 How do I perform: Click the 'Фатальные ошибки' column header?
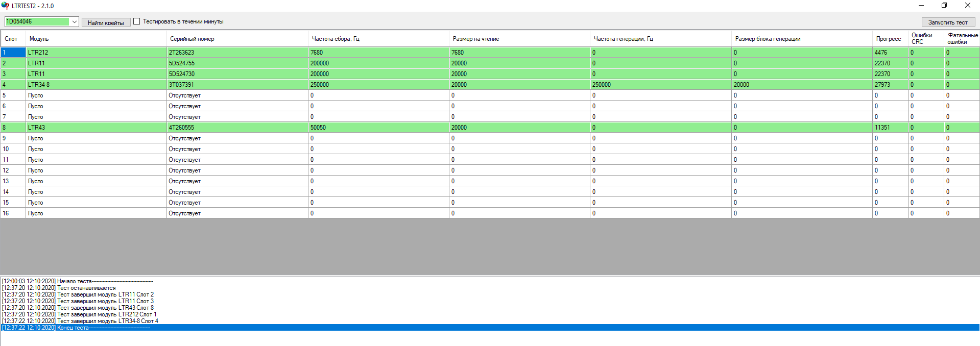[x=962, y=39]
